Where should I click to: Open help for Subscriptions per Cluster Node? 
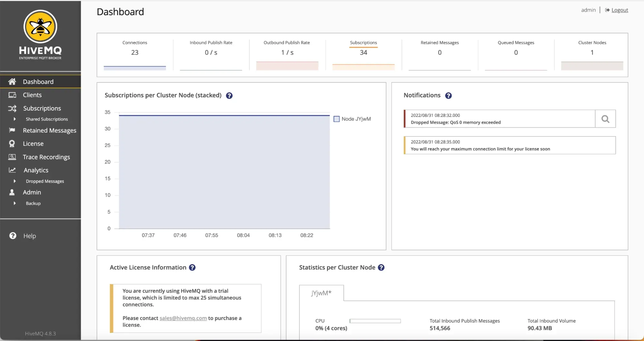point(229,96)
